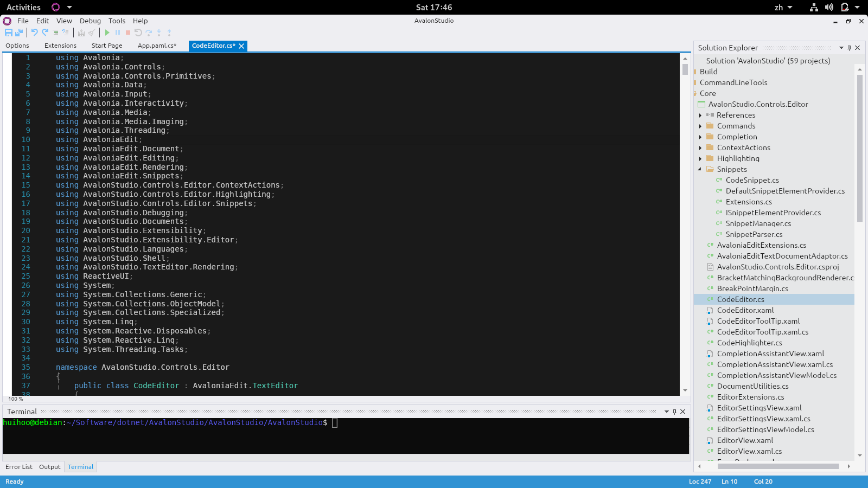
Task: Open the Debug menu
Action: click(x=90, y=21)
